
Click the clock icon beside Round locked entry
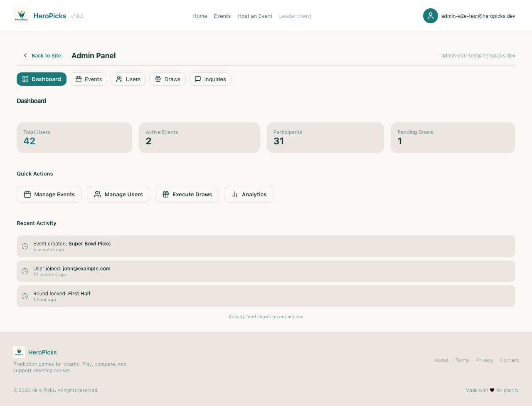point(25,296)
